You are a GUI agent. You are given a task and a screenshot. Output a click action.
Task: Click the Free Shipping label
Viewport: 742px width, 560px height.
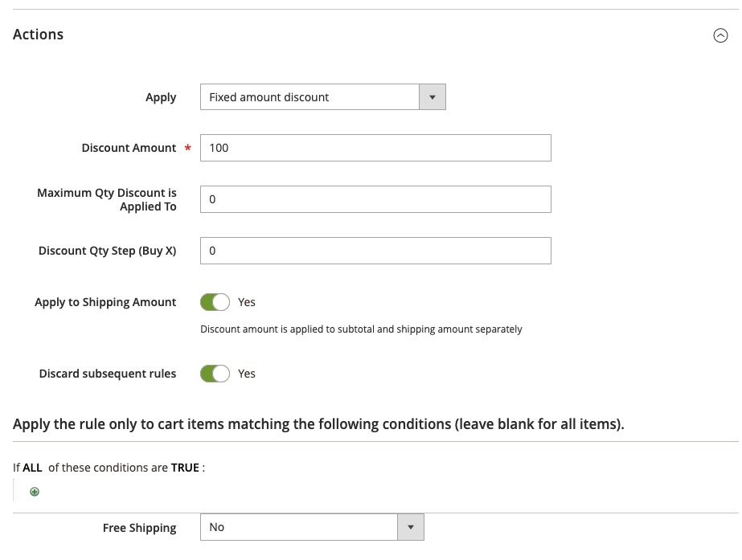coord(140,528)
